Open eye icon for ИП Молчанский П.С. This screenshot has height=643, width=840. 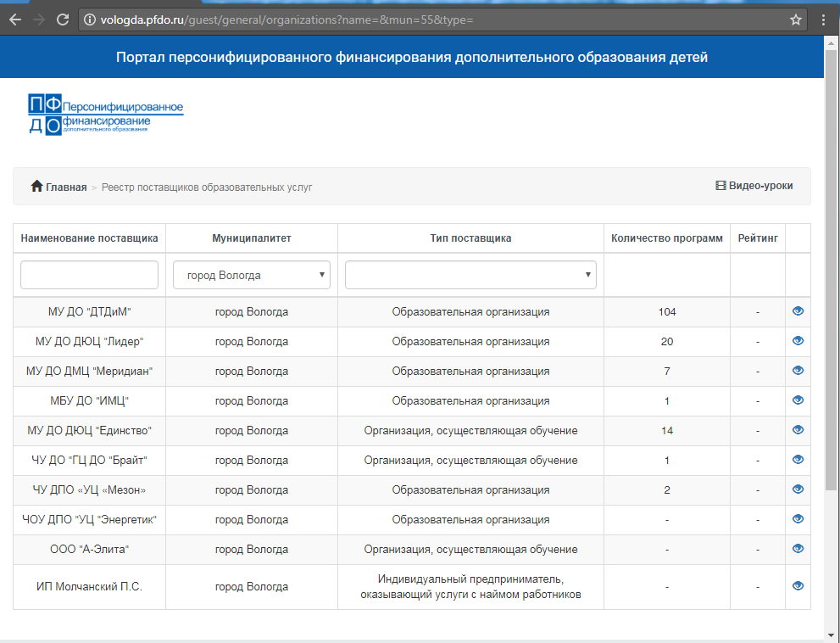tap(798, 586)
